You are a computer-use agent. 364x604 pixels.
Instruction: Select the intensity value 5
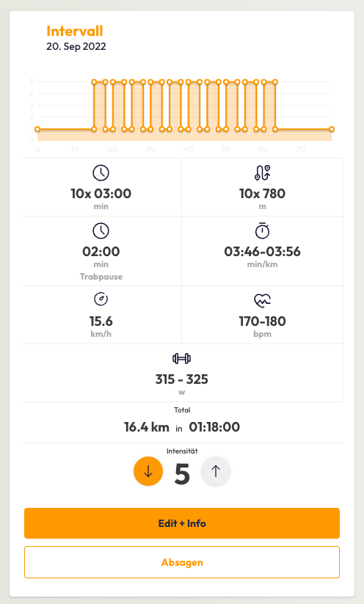pyautogui.click(x=182, y=473)
